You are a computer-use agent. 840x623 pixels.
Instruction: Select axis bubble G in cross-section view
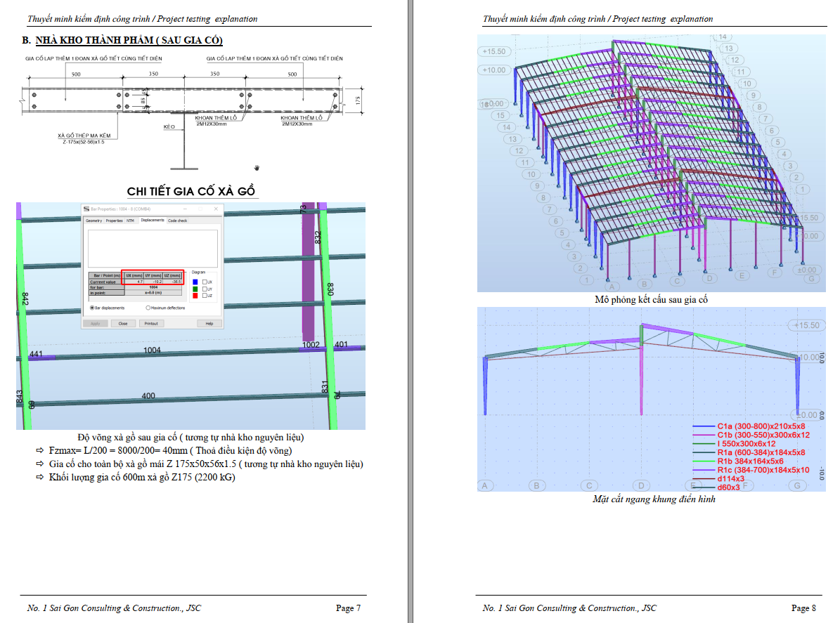pos(796,485)
